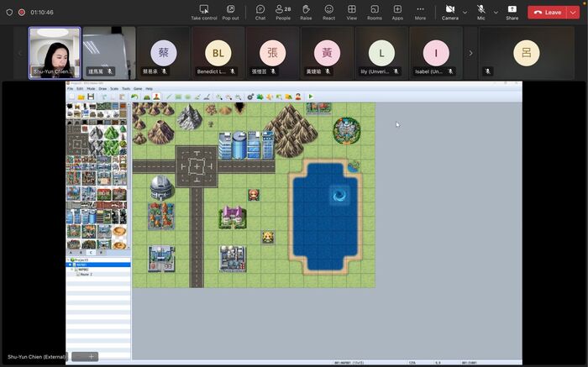The width and height of the screenshot is (588, 367).
Task: Open the Edit menu in RPG Maker
Action: pyautogui.click(x=80, y=89)
